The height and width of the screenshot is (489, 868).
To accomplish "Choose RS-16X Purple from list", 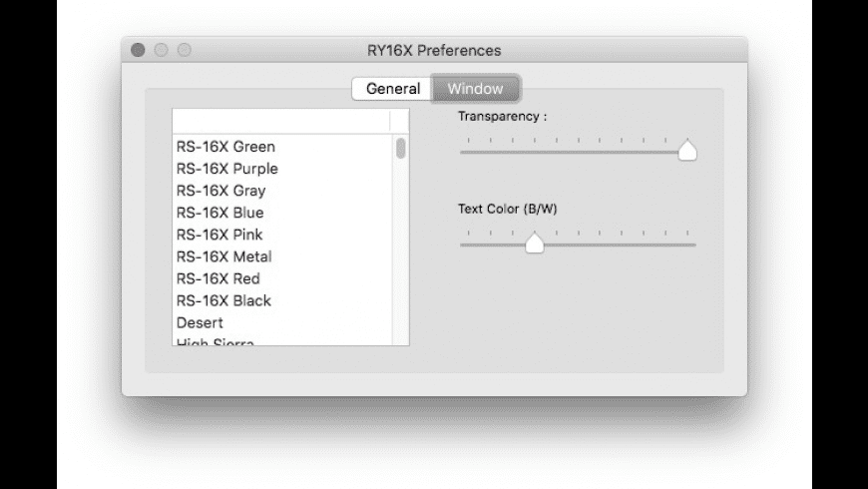I will pos(227,169).
